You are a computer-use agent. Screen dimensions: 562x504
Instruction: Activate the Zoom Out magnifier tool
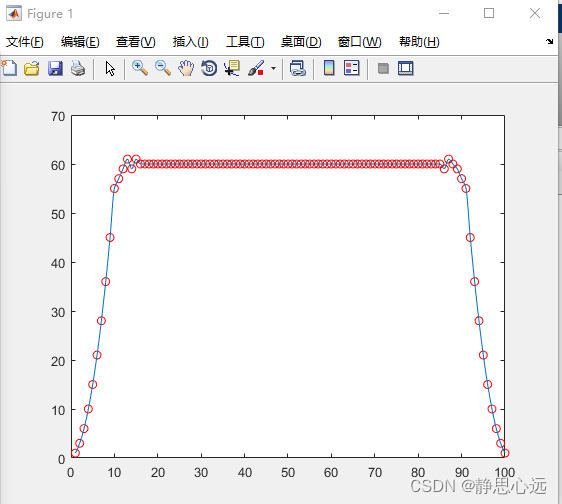[163, 68]
